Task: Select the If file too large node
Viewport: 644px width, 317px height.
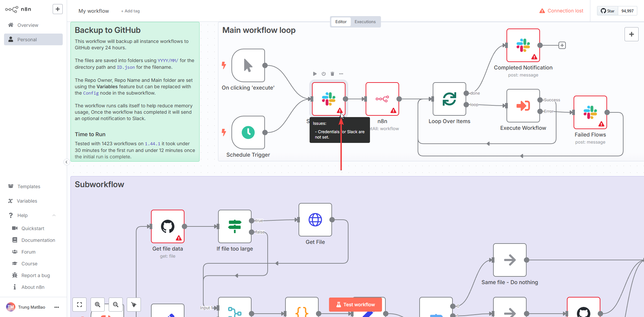Action: [x=235, y=226]
